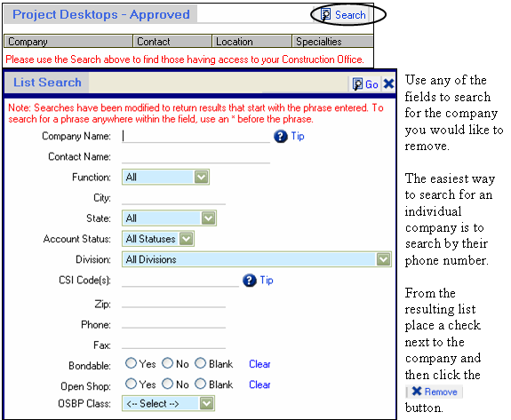
Task: Click the Specialties column header
Action: 332,42
